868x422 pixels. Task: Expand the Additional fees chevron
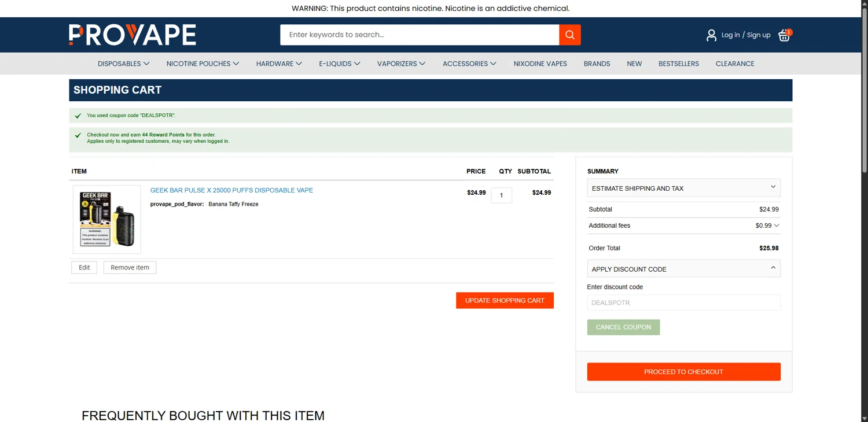(x=777, y=225)
